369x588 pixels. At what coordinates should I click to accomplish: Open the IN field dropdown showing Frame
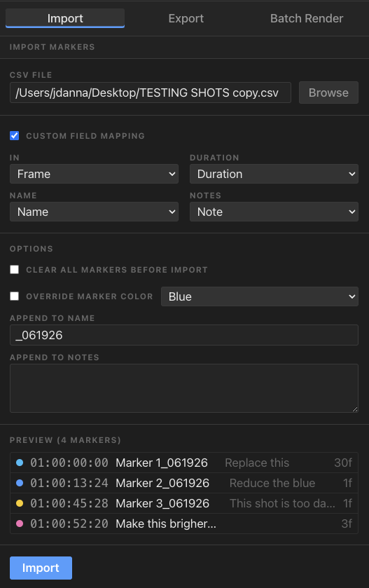click(94, 174)
